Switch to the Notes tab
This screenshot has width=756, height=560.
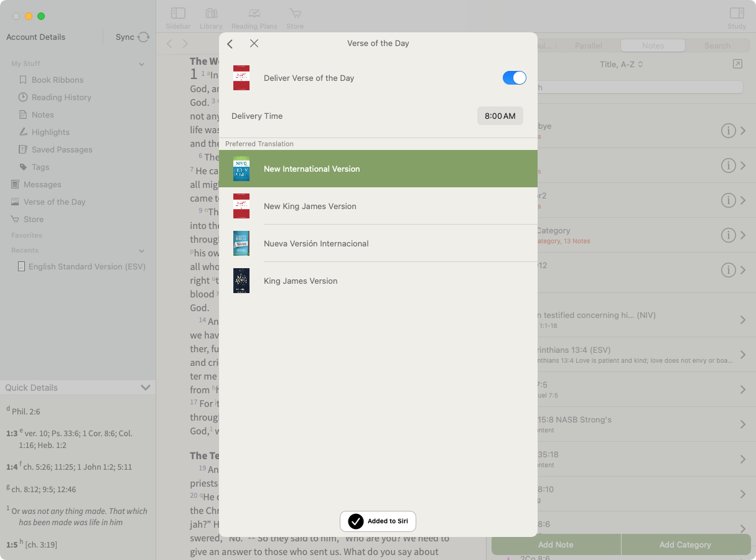pos(653,45)
